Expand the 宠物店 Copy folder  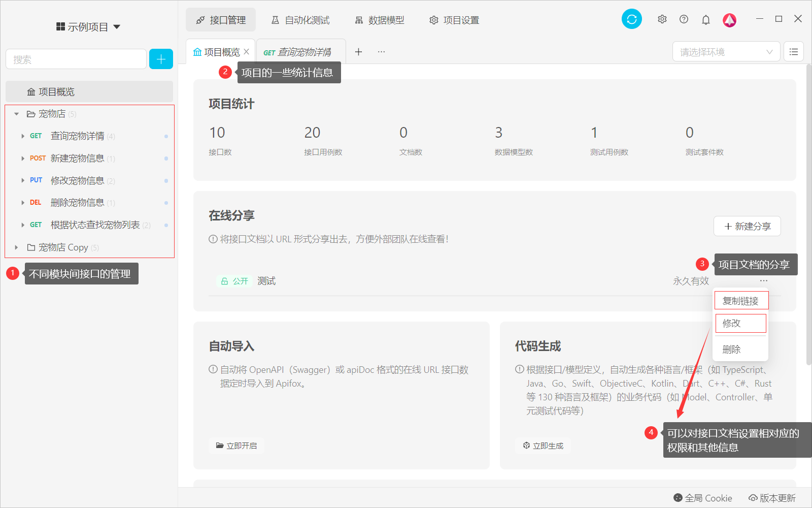coord(16,247)
